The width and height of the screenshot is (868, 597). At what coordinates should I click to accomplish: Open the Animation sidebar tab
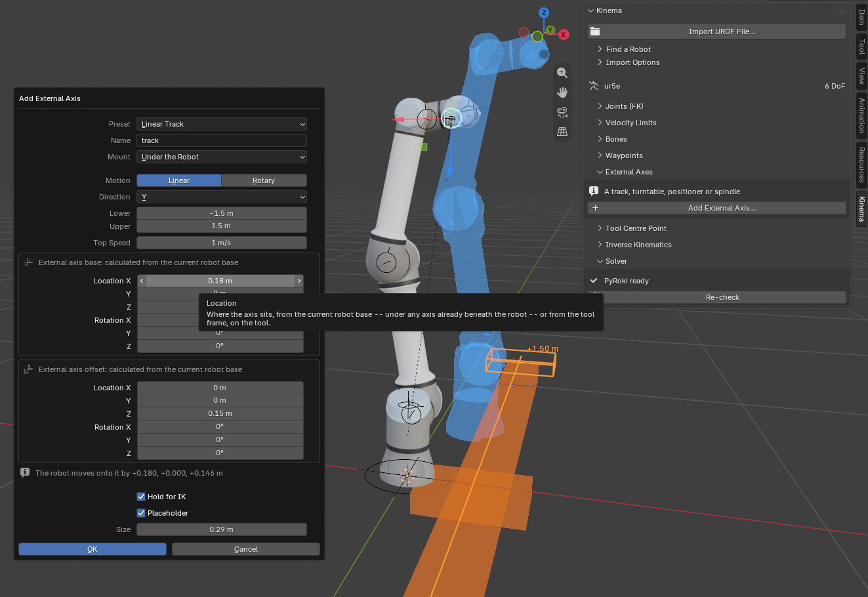(861, 115)
